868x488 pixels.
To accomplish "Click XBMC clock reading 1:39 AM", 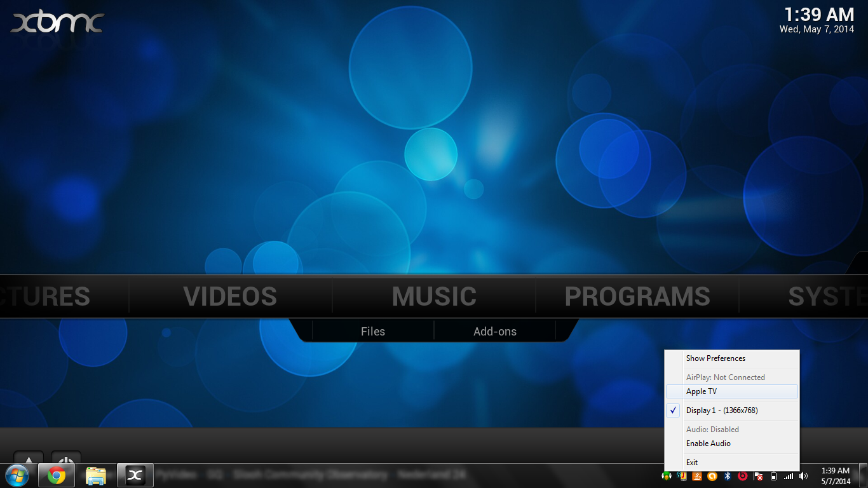I will [819, 14].
